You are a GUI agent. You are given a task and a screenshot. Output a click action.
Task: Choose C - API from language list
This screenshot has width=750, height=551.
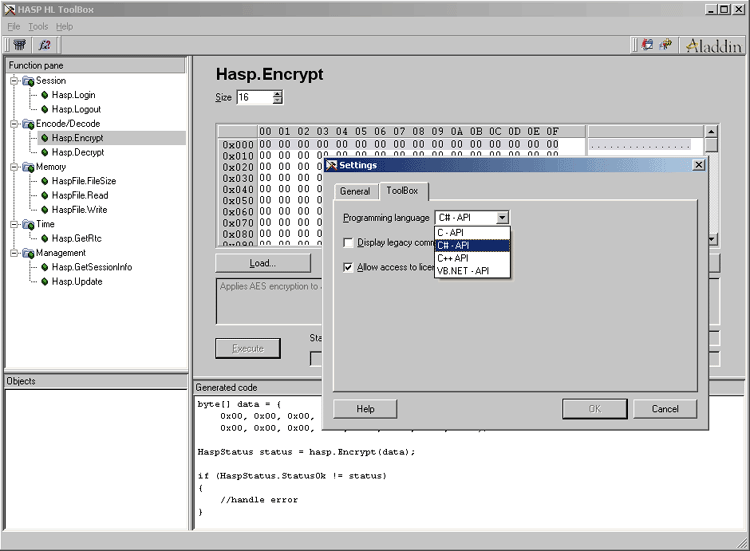click(473, 232)
